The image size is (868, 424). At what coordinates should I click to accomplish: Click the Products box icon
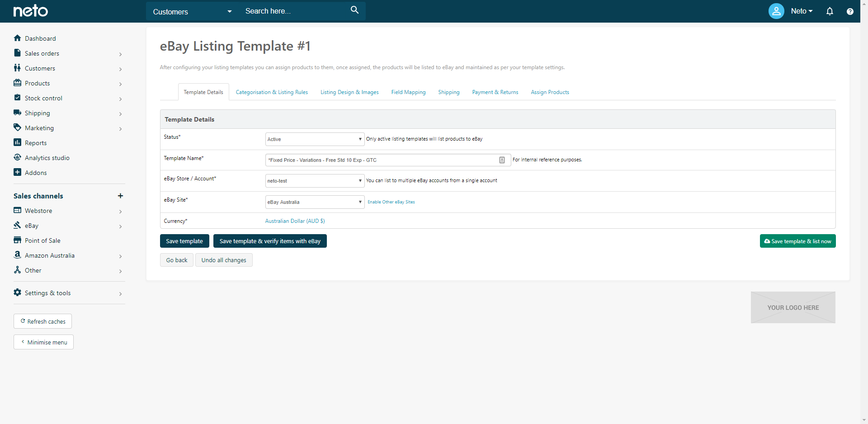pyautogui.click(x=18, y=83)
